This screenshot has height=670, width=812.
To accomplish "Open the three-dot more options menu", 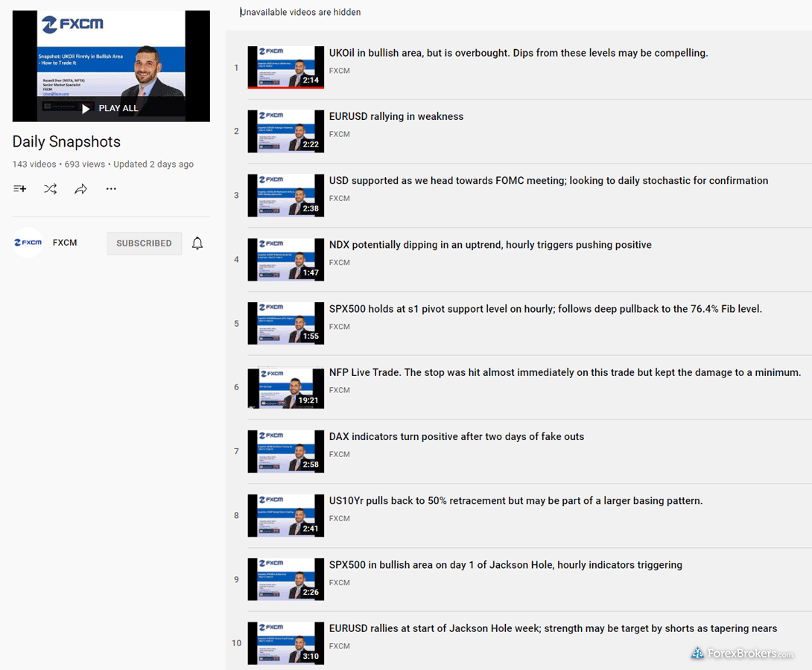I will point(111,189).
